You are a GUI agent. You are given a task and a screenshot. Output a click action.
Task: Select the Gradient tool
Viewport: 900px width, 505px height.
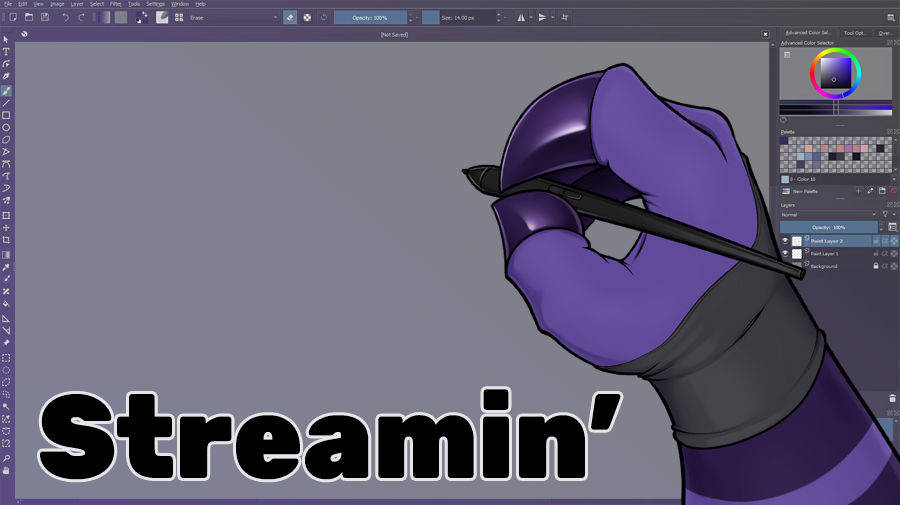point(6,255)
